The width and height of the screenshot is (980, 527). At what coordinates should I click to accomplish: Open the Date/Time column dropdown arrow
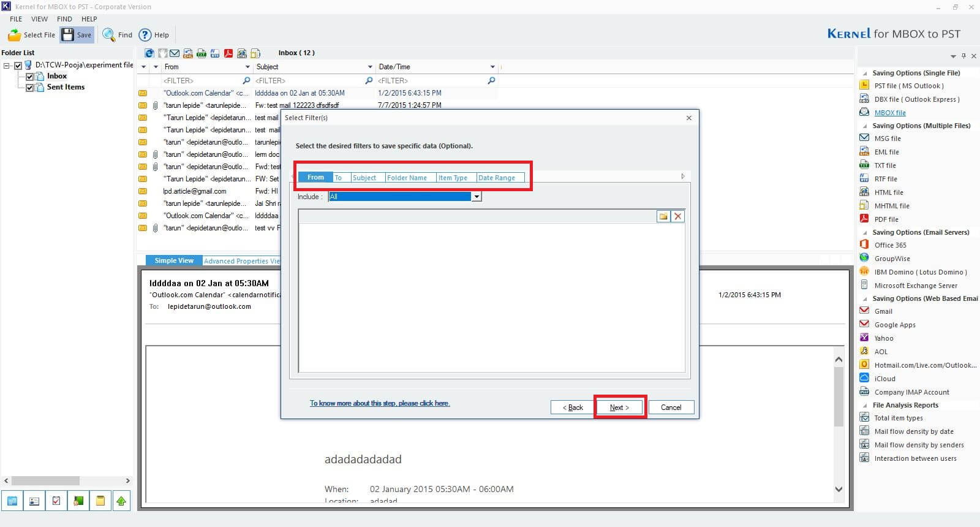492,67
